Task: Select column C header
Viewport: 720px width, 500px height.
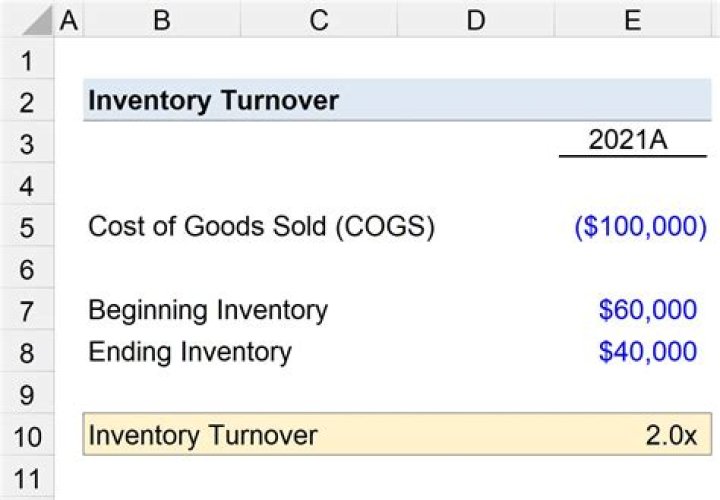Action: (319, 20)
